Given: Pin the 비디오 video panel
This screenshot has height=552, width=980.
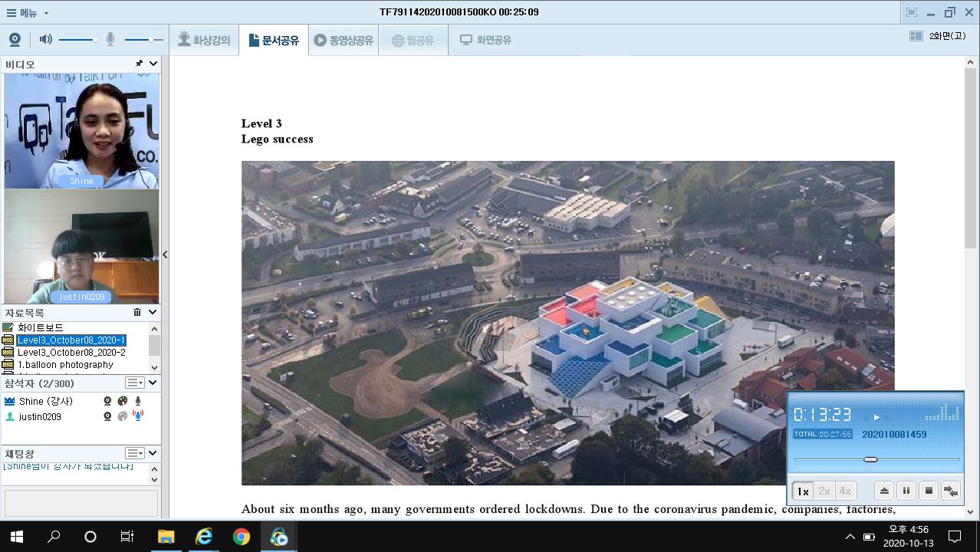Looking at the screenshot, I should tap(139, 64).
